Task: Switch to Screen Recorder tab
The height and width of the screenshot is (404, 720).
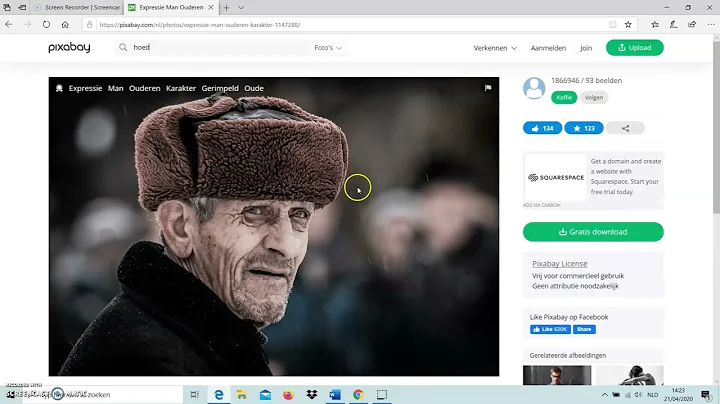Action: click(x=77, y=7)
